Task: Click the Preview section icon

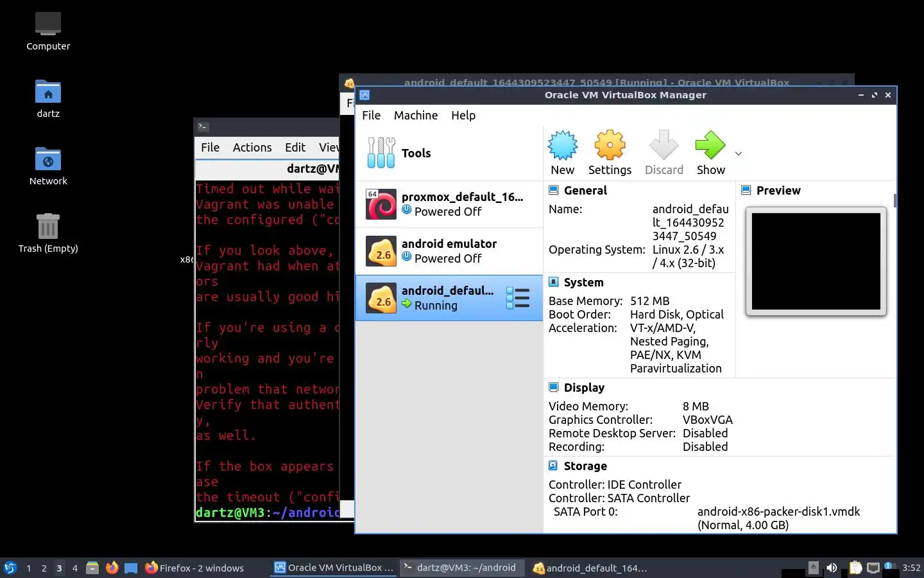Action: pos(746,189)
